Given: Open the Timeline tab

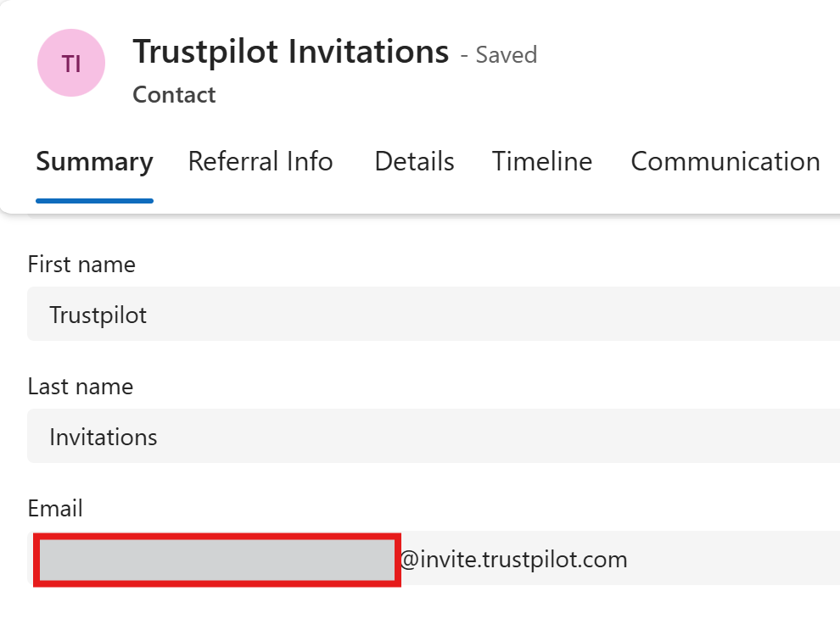Looking at the screenshot, I should (x=542, y=161).
